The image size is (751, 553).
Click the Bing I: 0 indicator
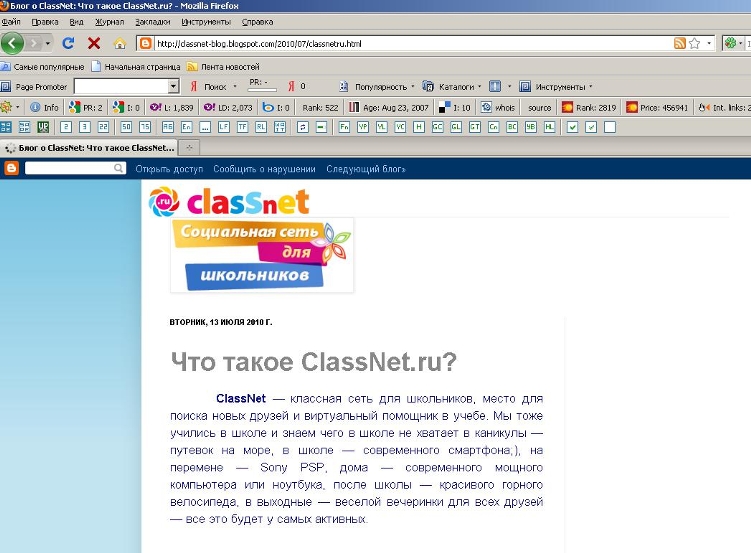coord(276,107)
